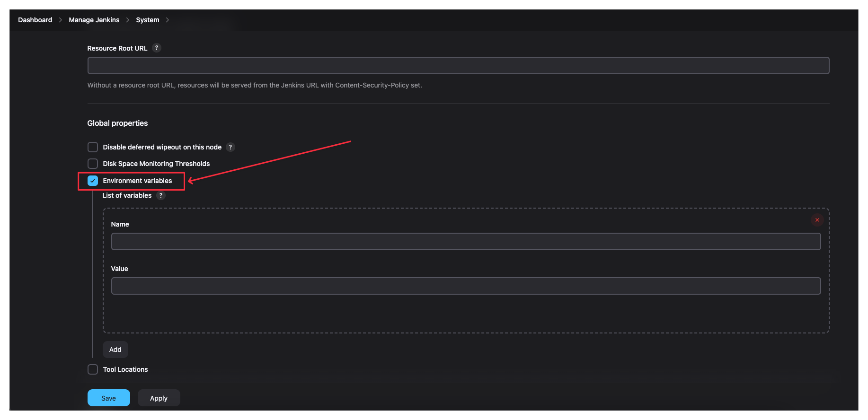The height and width of the screenshot is (420, 868).
Task: Enable the Tool Locations checkbox
Action: point(93,369)
